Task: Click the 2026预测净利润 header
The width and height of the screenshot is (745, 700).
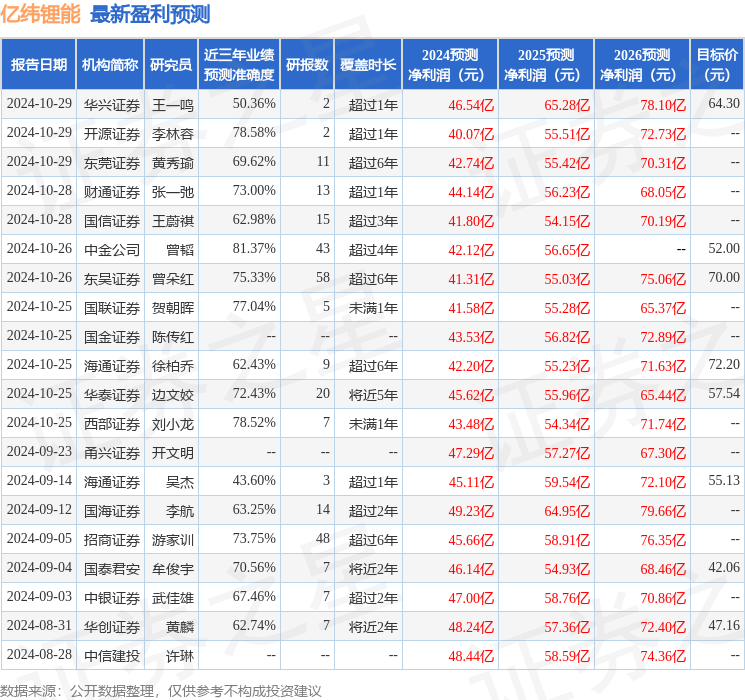Action: pos(642,65)
